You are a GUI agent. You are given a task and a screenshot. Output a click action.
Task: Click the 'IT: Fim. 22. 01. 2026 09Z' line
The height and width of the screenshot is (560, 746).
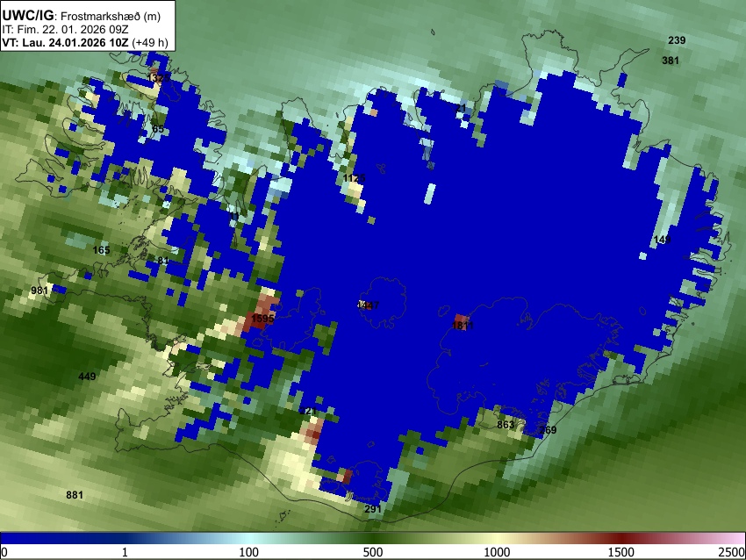pos(65,30)
